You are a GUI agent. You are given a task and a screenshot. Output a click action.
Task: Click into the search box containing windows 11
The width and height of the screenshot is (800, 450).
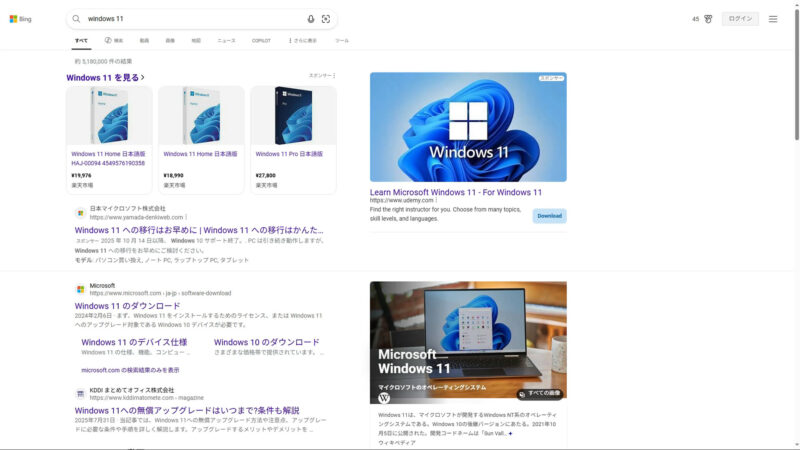(x=190, y=19)
